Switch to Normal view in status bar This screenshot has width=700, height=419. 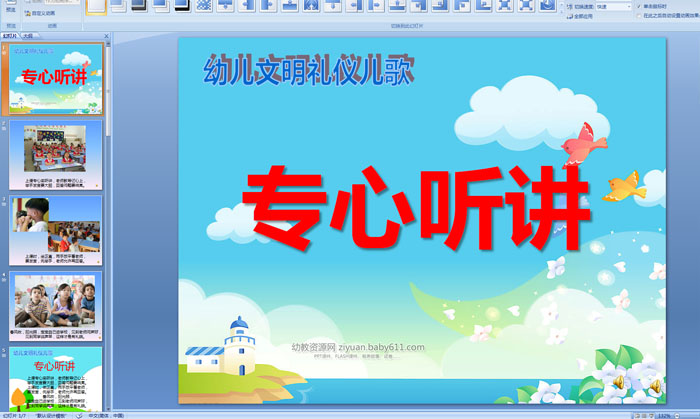pos(638,416)
